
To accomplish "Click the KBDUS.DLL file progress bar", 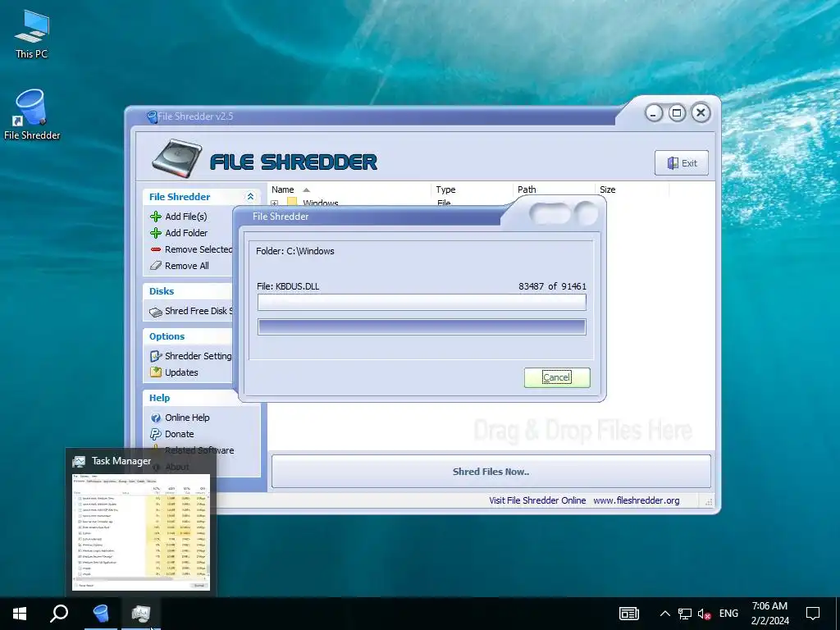I will coord(422,302).
